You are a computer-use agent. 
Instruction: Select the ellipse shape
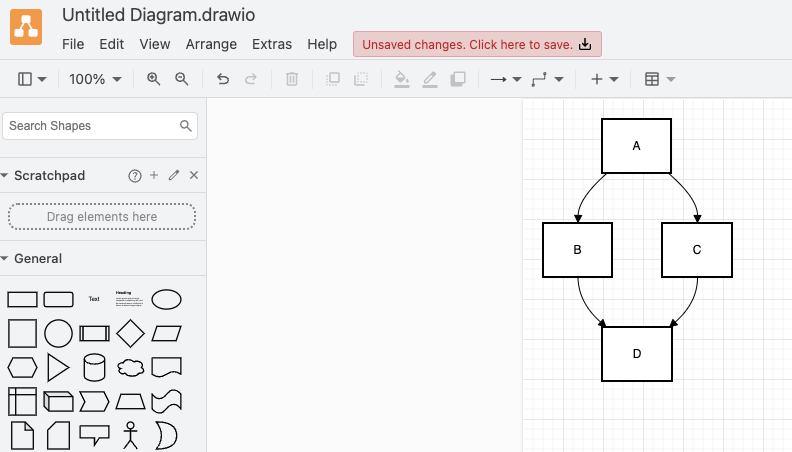166,299
